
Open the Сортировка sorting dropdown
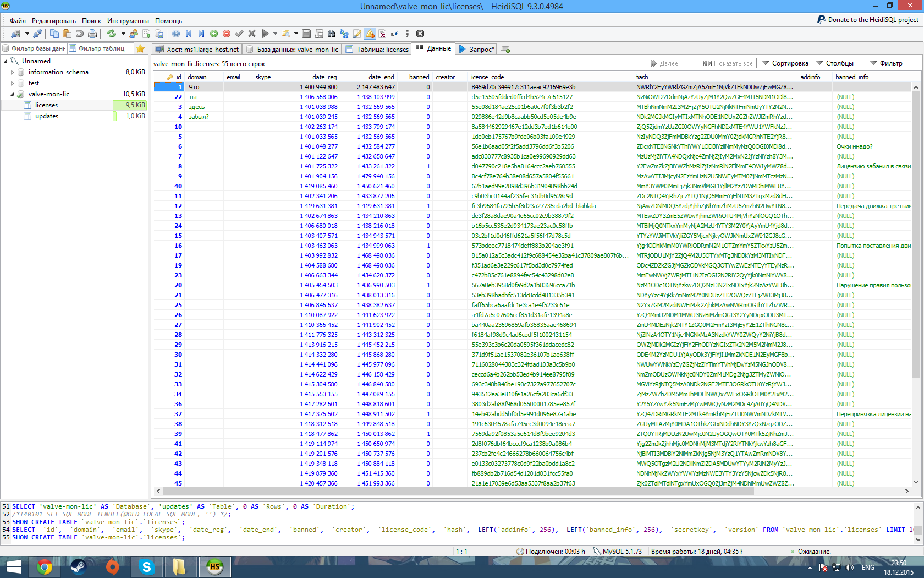(785, 63)
